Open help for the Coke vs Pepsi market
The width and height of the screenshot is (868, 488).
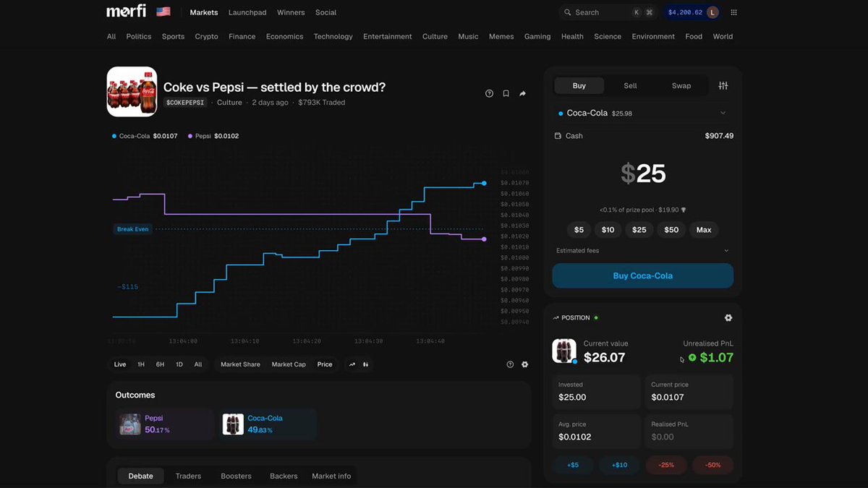coord(490,93)
